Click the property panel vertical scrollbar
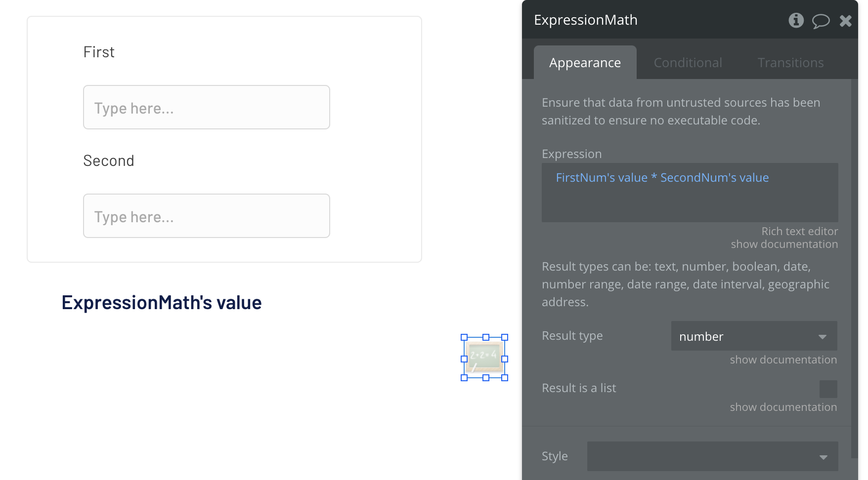 pyautogui.click(x=854, y=267)
